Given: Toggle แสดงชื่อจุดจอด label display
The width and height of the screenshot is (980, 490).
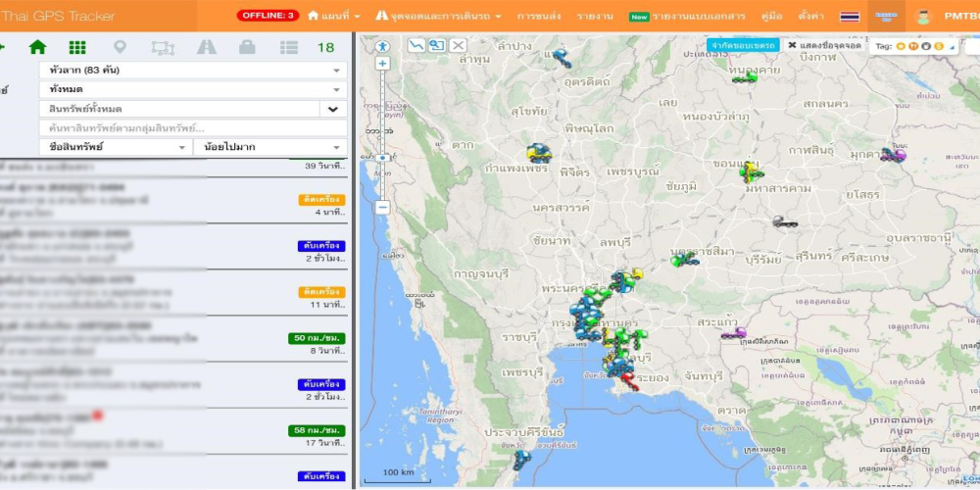Looking at the screenshot, I should tap(824, 45).
